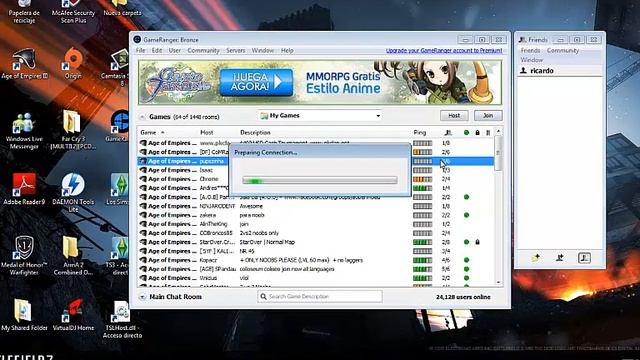Click the Ping column header
The image size is (640, 360).
coord(420,133)
